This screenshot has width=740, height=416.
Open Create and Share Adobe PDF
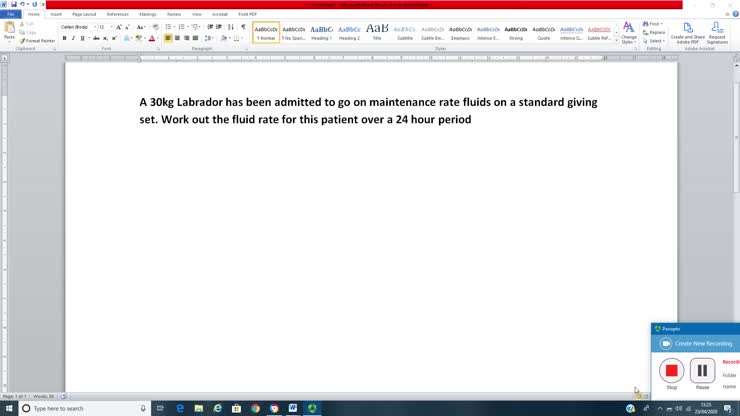688,32
